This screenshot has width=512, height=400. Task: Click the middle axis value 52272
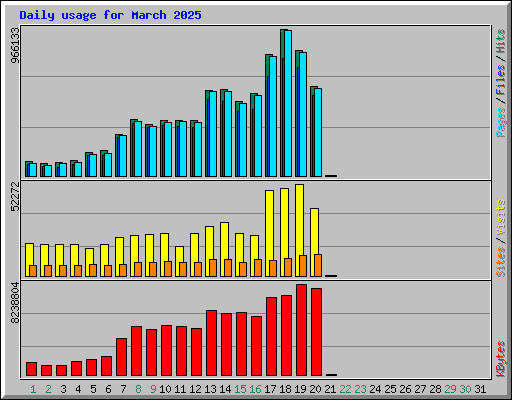15,196
